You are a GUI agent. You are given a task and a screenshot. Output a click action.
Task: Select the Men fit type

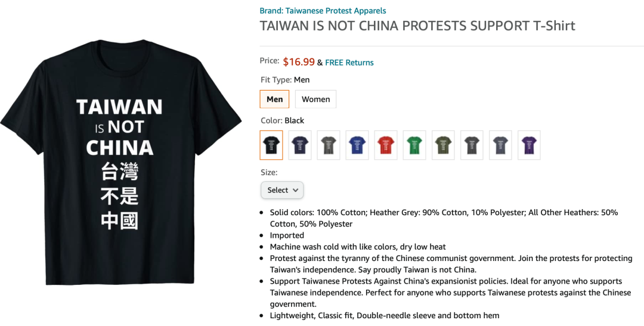(274, 99)
